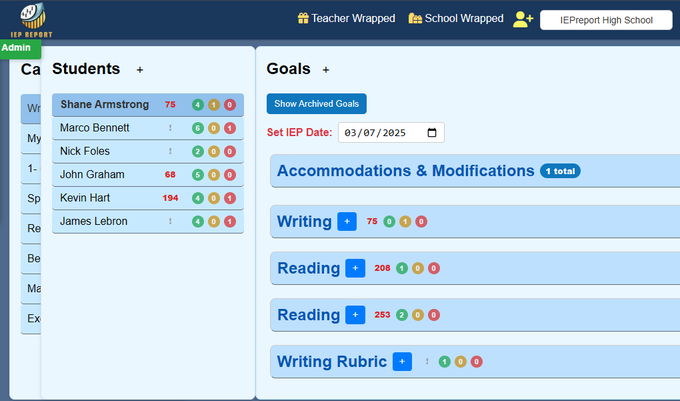Screen dimensions: 680x401
Task: Click James Lebron's green 4 badge
Action: coord(198,222)
